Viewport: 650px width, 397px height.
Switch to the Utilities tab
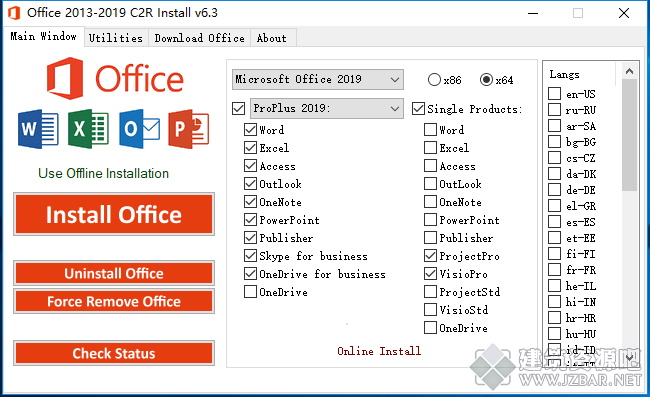point(116,38)
